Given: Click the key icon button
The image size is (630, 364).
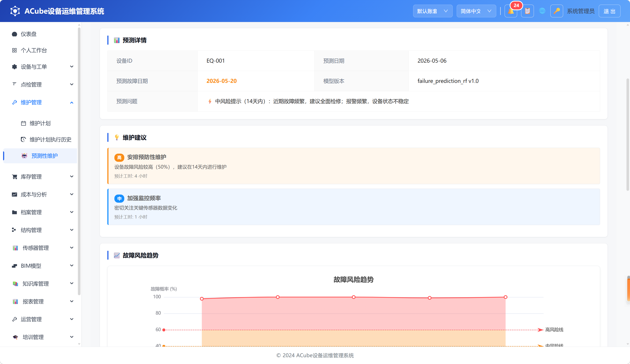Looking at the screenshot, I should (x=557, y=11).
